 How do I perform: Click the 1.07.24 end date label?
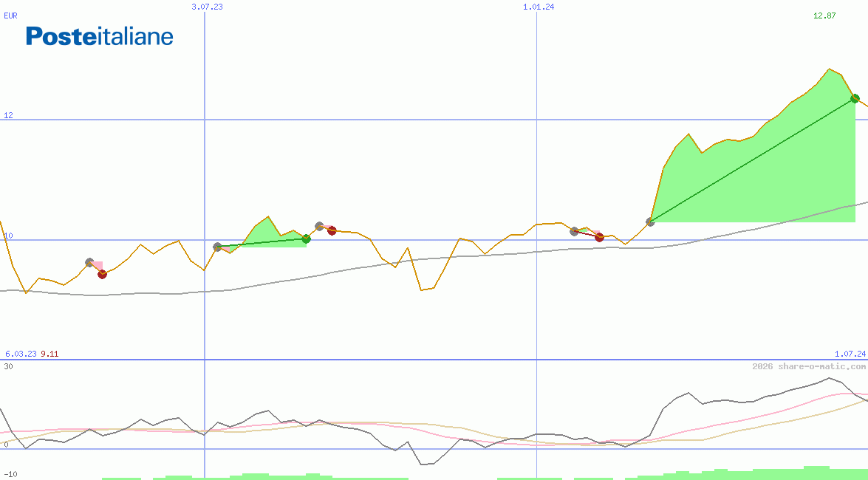850,354
